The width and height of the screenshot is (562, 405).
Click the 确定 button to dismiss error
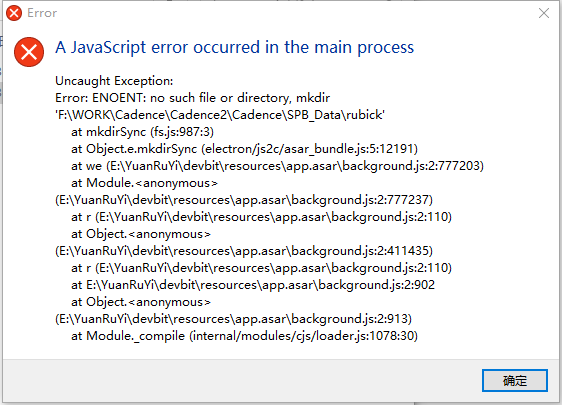514,380
